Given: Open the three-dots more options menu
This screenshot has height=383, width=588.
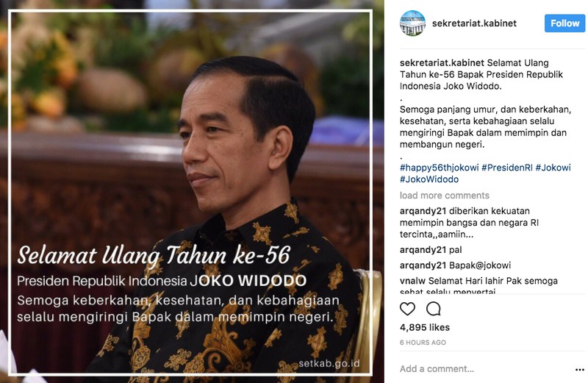Looking at the screenshot, I should tap(579, 370).
